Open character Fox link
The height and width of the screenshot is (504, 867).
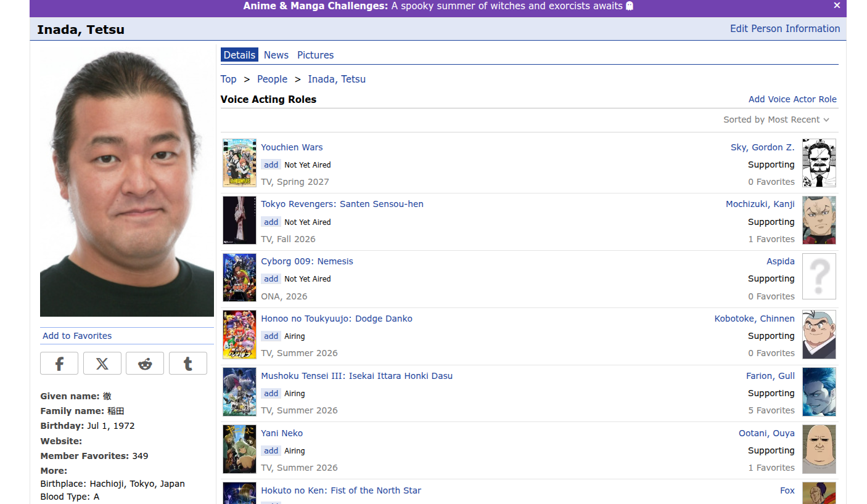[787, 490]
